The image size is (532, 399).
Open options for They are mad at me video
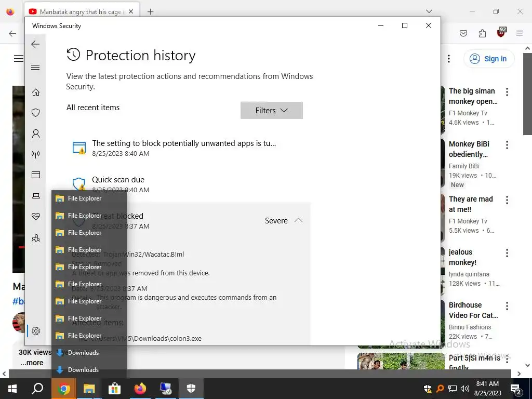[x=507, y=200]
